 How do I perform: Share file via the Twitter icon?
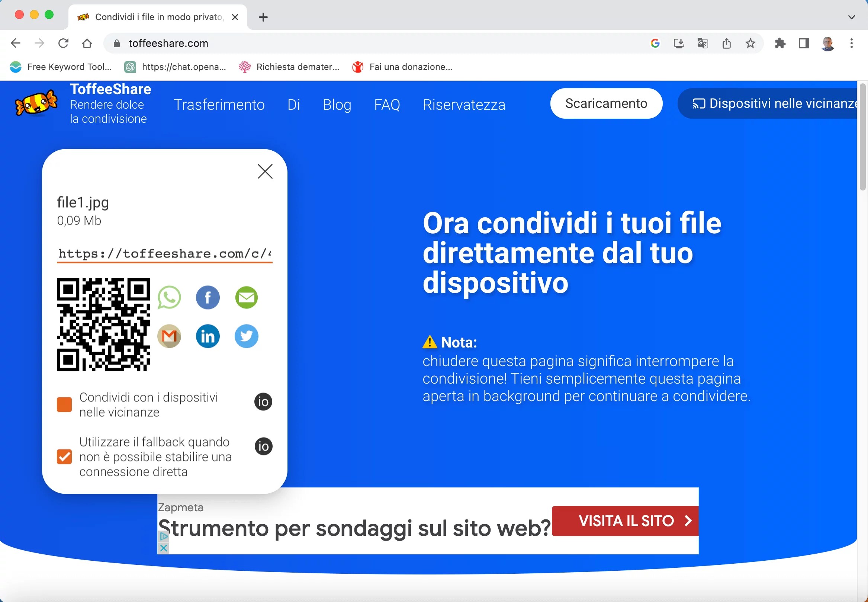point(246,336)
